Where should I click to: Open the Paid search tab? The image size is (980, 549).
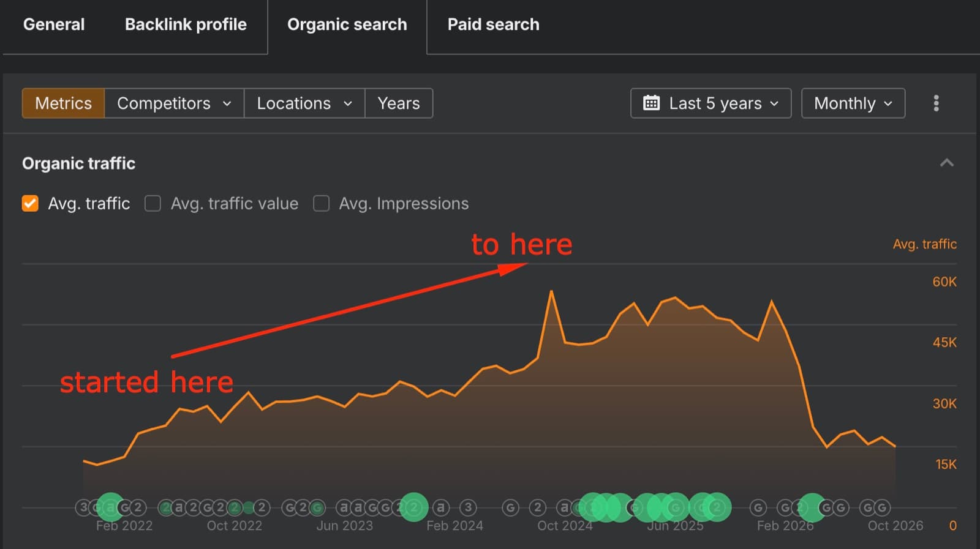point(494,24)
